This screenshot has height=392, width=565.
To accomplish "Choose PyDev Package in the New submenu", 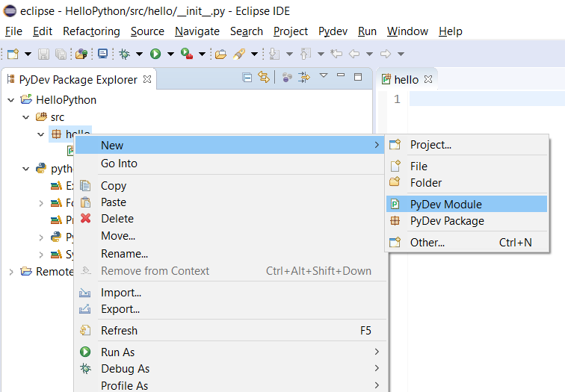I will [467, 221].
